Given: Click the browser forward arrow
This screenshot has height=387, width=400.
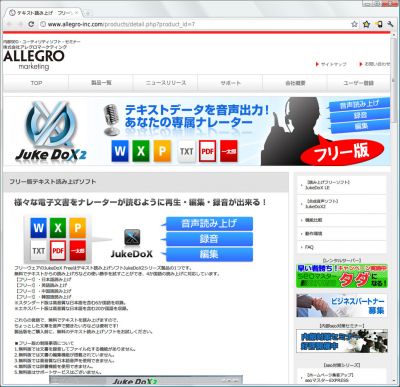Looking at the screenshot, I should point(20,24).
